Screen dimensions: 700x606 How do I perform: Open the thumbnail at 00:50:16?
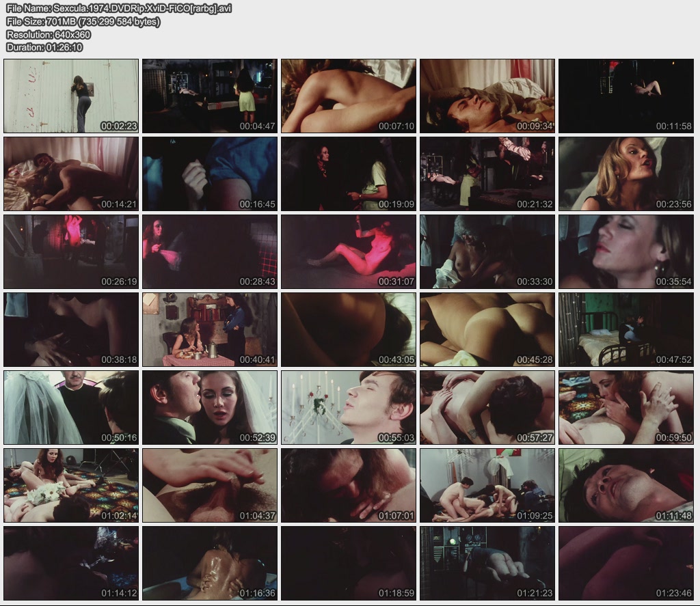click(71, 407)
